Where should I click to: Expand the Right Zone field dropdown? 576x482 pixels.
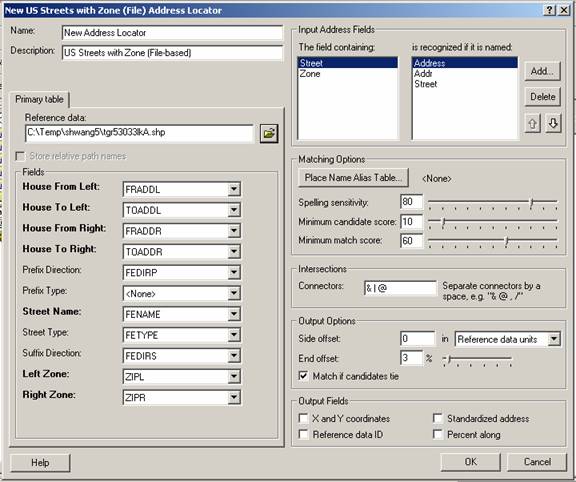coord(234,397)
